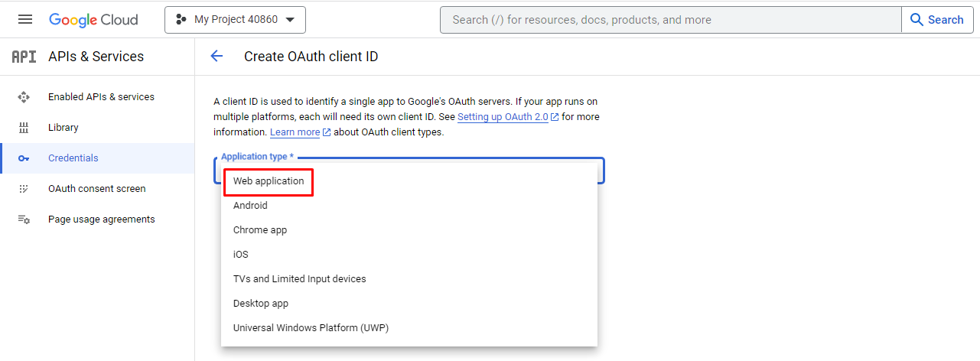Click the project selector hexagon icon
This screenshot has height=361, width=980.
click(181, 20)
